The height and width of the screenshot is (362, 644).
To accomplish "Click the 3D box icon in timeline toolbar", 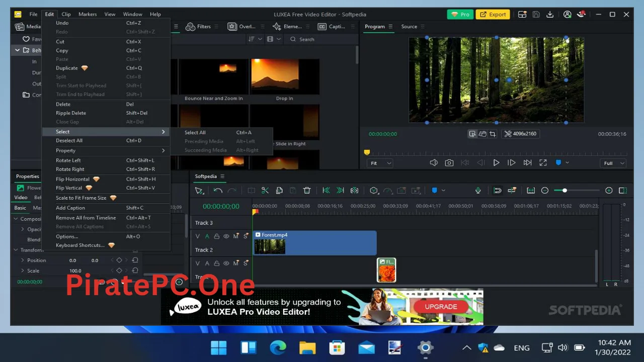I will click(x=374, y=191).
